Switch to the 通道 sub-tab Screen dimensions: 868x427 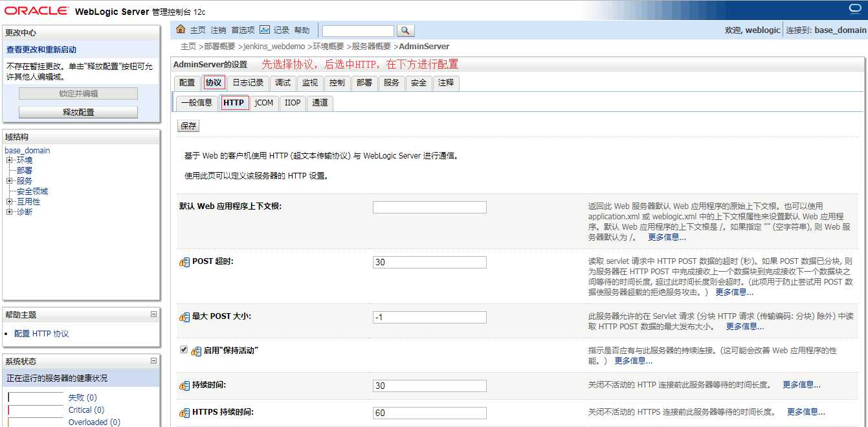pos(320,103)
